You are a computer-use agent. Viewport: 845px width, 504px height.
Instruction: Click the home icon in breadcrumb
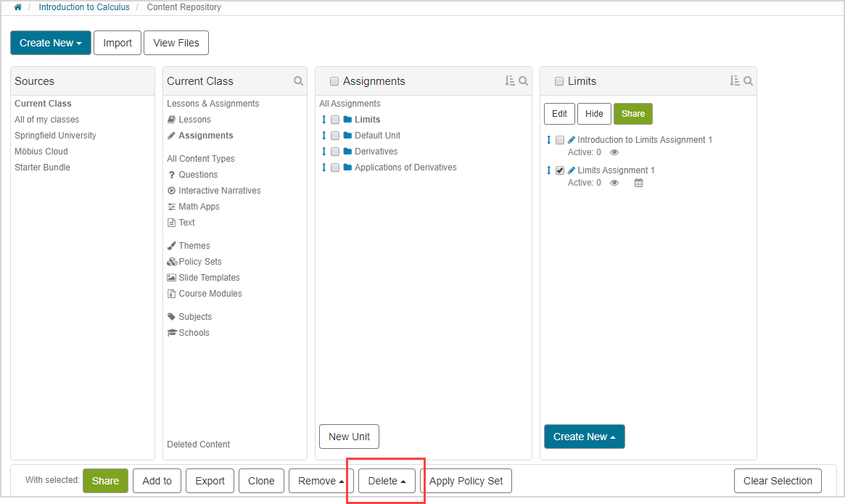[17, 7]
